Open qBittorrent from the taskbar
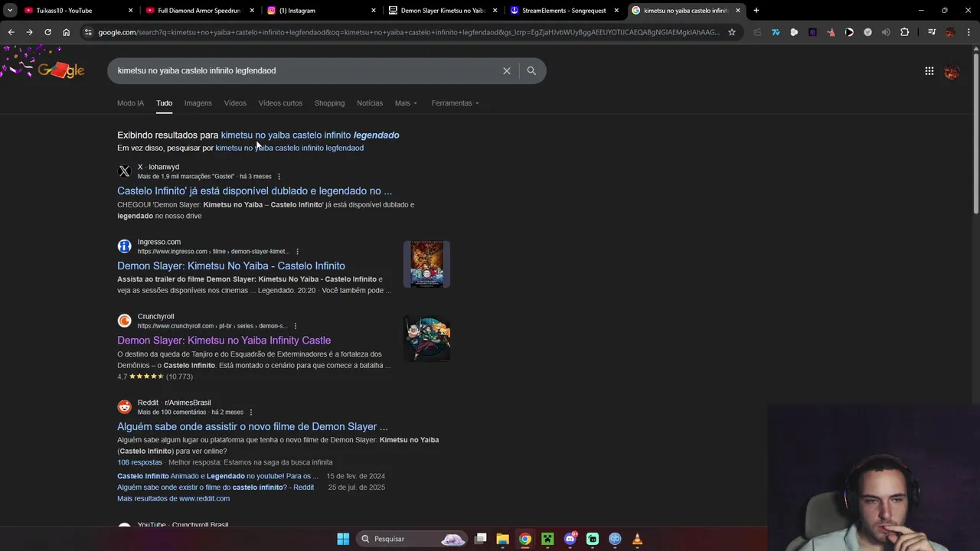This screenshot has width=980, height=551. pos(615,539)
